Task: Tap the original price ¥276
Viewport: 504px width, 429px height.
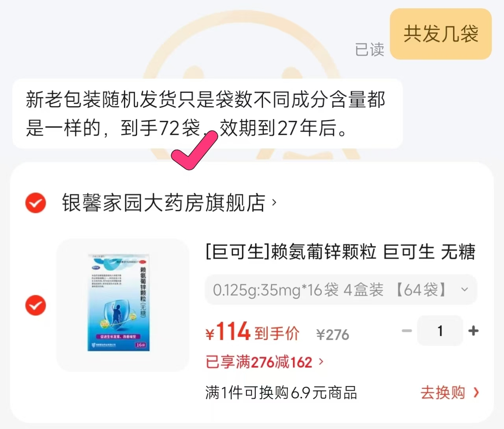Action: point(333,334)
